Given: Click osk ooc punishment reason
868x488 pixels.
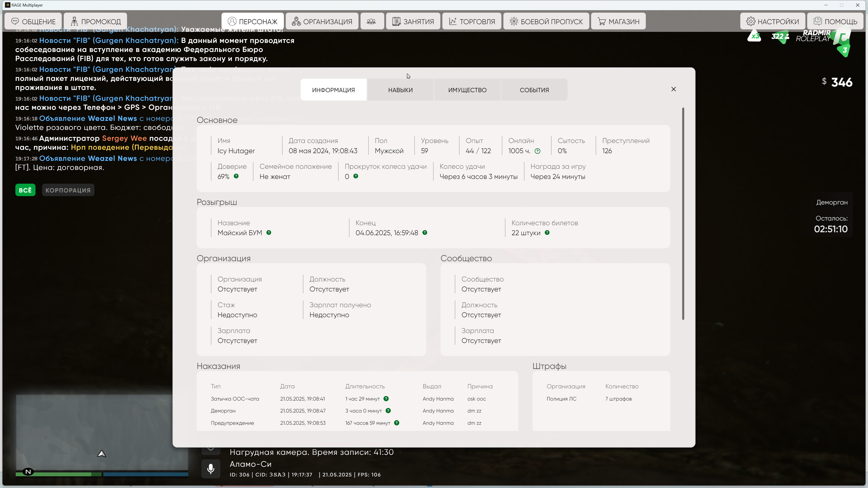Looking at the screenshot, I should [476, 399].
